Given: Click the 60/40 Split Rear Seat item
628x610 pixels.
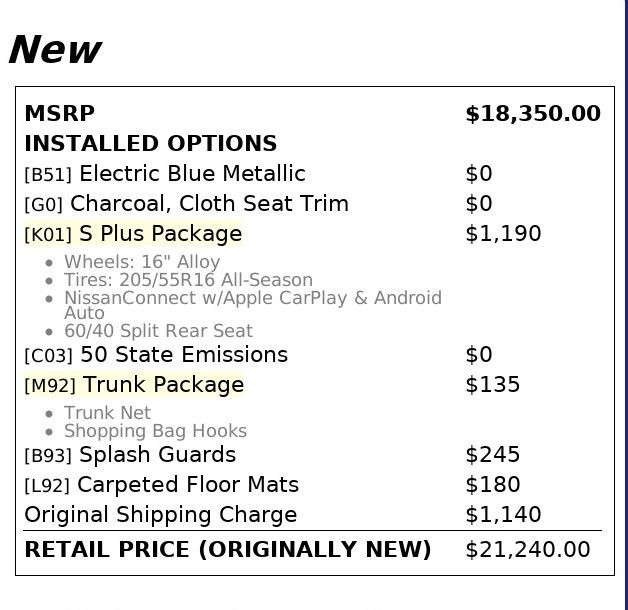Looking at the screenshot, I should [158, 331].
